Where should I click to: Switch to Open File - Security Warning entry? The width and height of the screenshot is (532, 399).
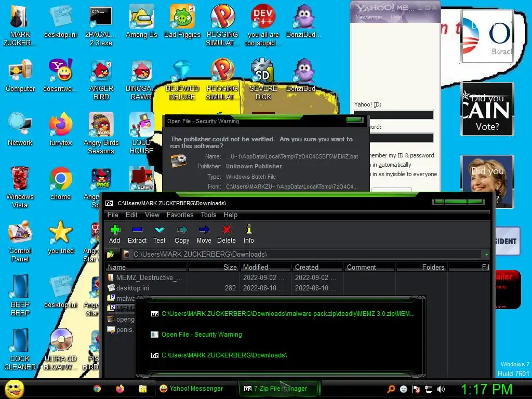197,335
